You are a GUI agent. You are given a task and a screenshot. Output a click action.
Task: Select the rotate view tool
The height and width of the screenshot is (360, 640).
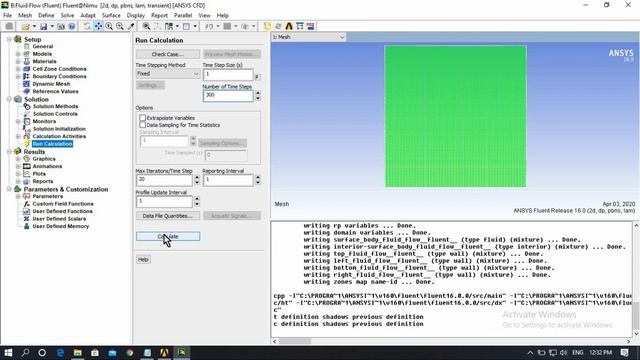click(x=87, y=27)
